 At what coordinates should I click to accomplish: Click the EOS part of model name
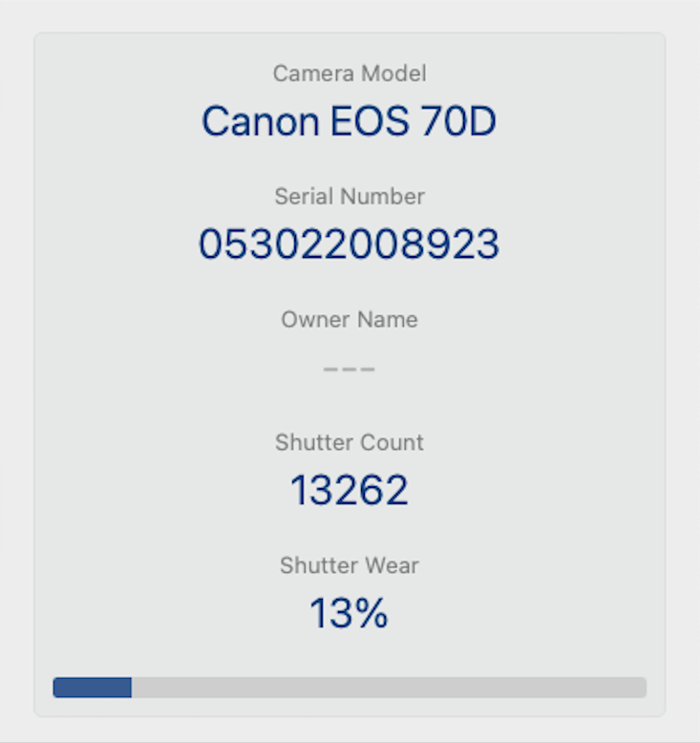[370, 121]
